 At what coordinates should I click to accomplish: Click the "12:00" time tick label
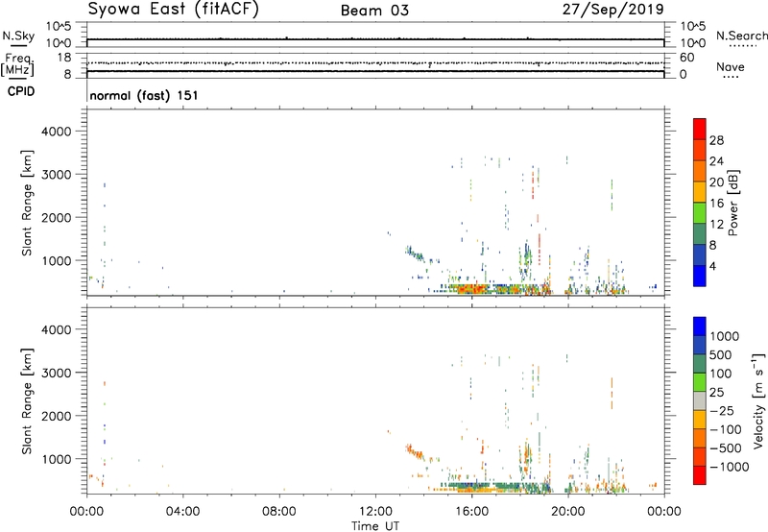click(375, 512)
